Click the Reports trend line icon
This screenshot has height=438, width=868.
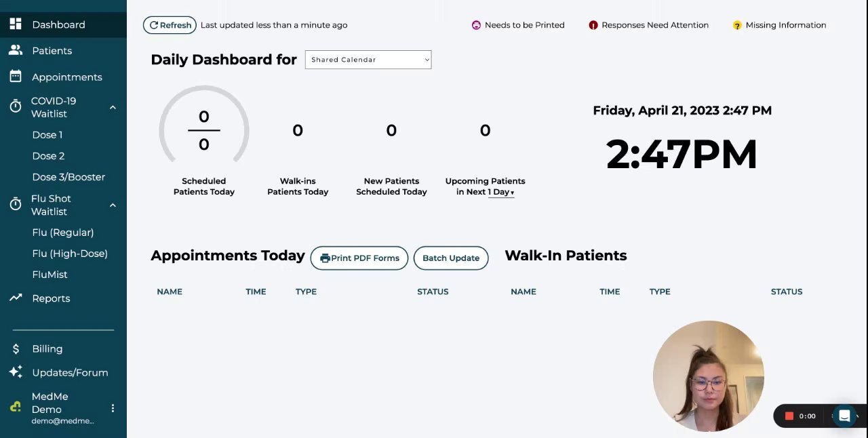click(16, 298)
